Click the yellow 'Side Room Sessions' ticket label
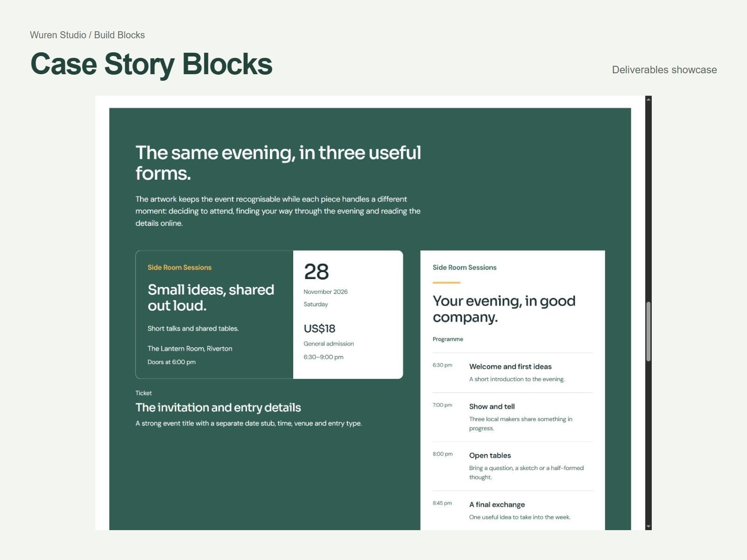 click(x=179, y=267)
